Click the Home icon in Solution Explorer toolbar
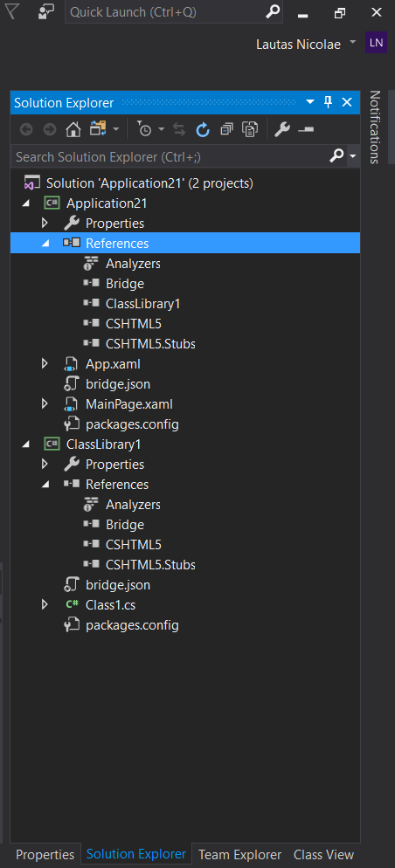395x868 pixels. point(73,129)
